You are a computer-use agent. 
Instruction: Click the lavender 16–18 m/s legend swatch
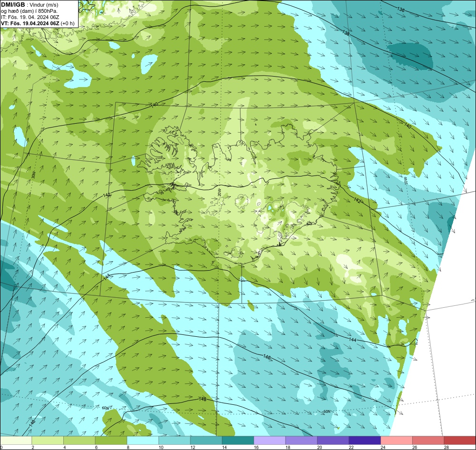pyautogui.click(x=269, y=440)
